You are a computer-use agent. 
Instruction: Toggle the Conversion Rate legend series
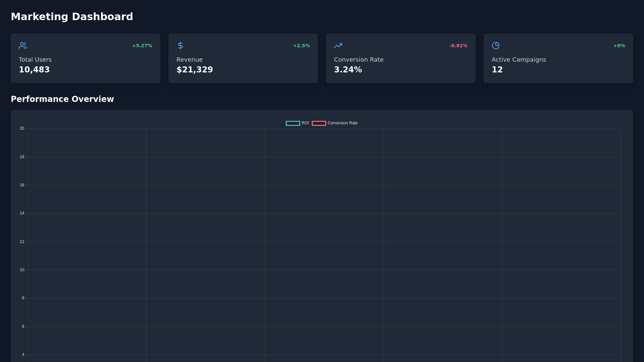click(342, 123)
